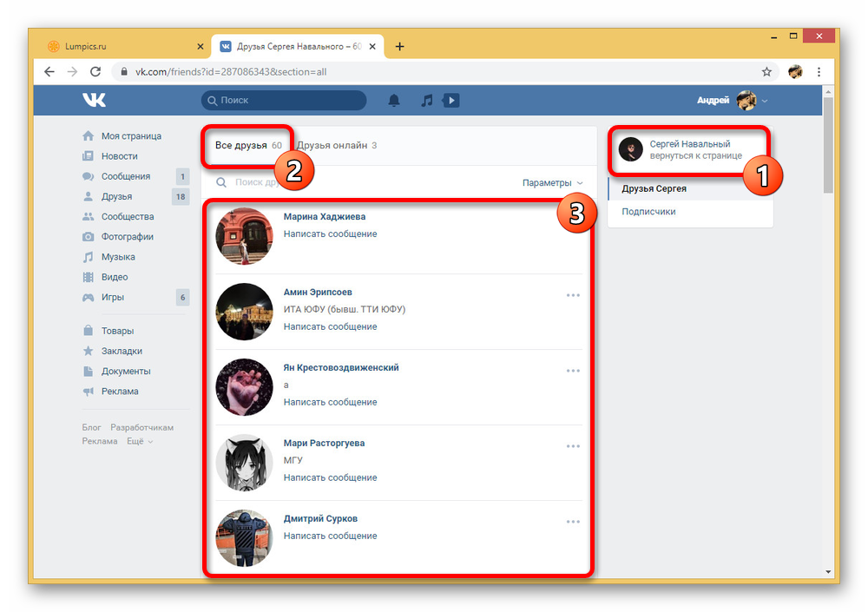
Task: Reload the page with refresh icon
Action: click(x=95, y=71)
